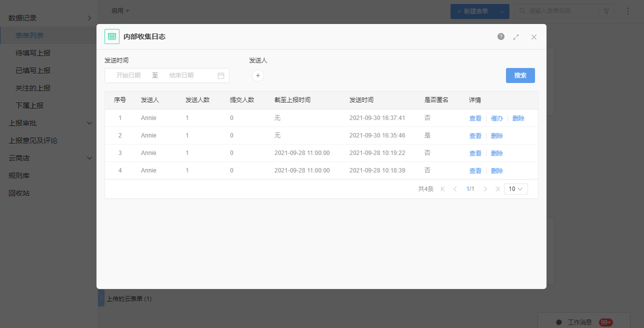Go to next page arrow
This screenshot has width=644, height=328.
pos(485,189)
